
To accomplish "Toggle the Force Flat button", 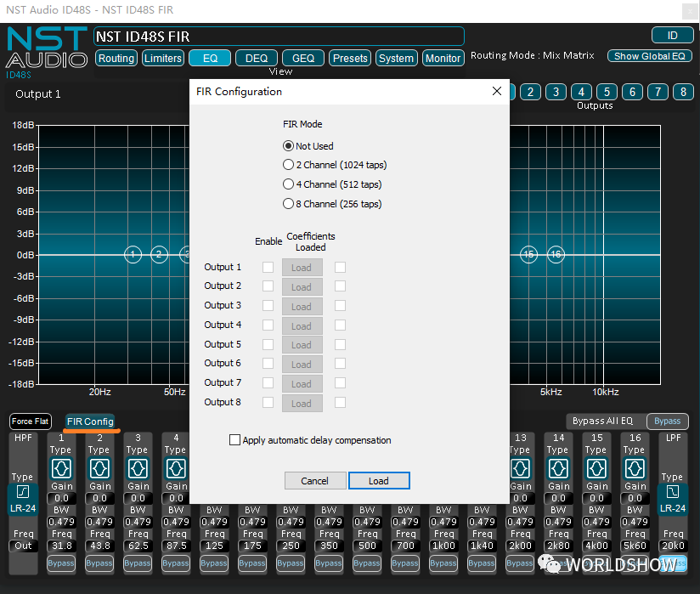I will (31, 421).
